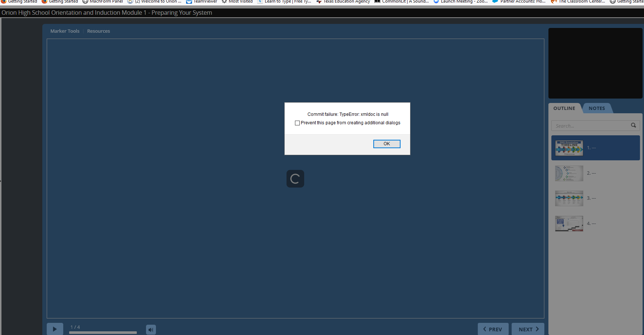Click in the outline Search field
Viewport: 644px width, 335px height.
pos(590,126)
